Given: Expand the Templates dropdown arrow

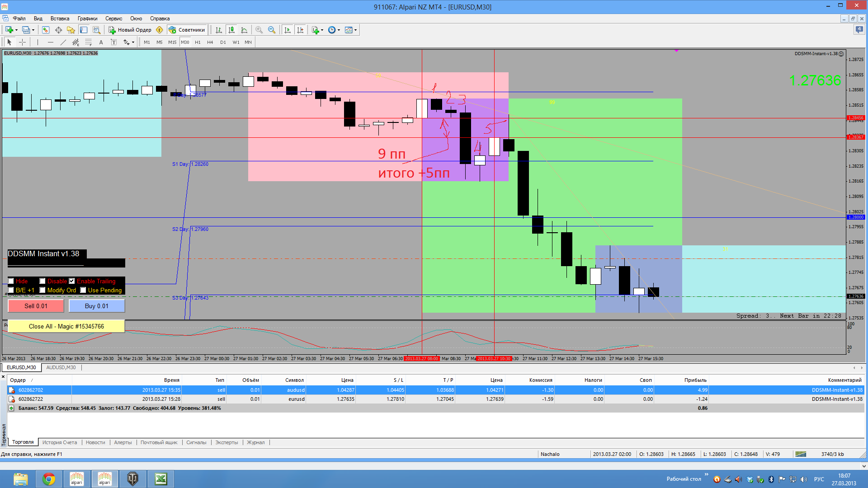Looking at the screenshot, I should coord(356,30).
